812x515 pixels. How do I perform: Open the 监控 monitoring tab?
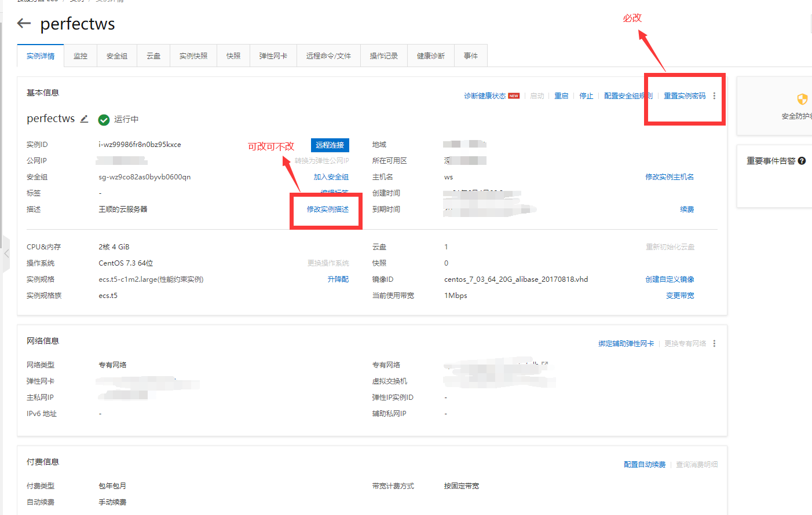(x=81, y=55)
